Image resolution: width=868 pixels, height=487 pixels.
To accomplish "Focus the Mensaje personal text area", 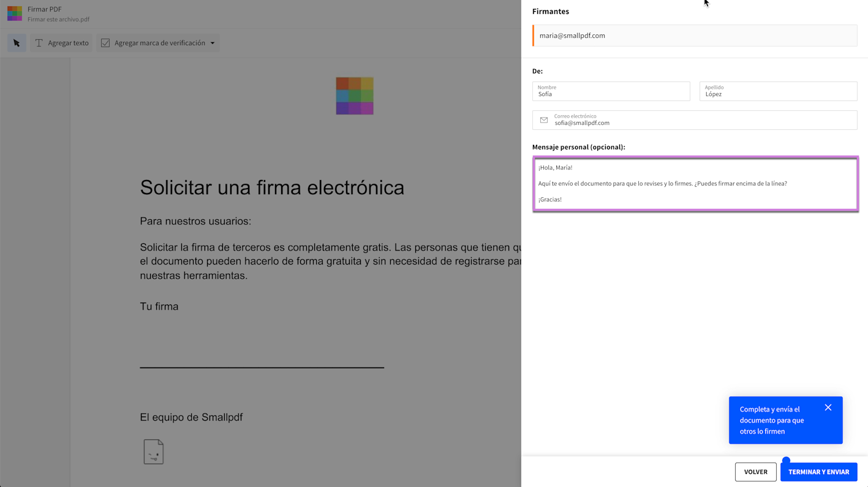I will point(695,184).
